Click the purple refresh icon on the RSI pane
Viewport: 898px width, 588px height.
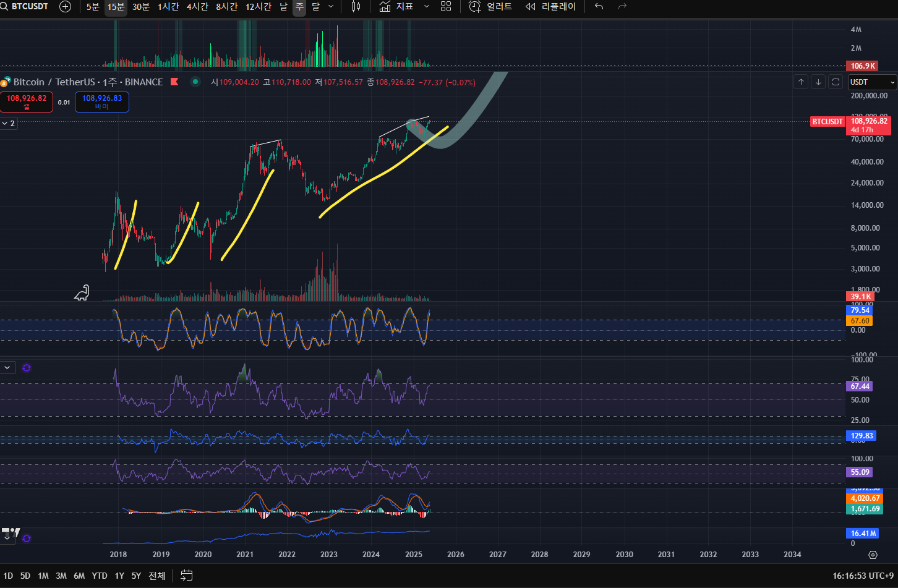(27, 368)
